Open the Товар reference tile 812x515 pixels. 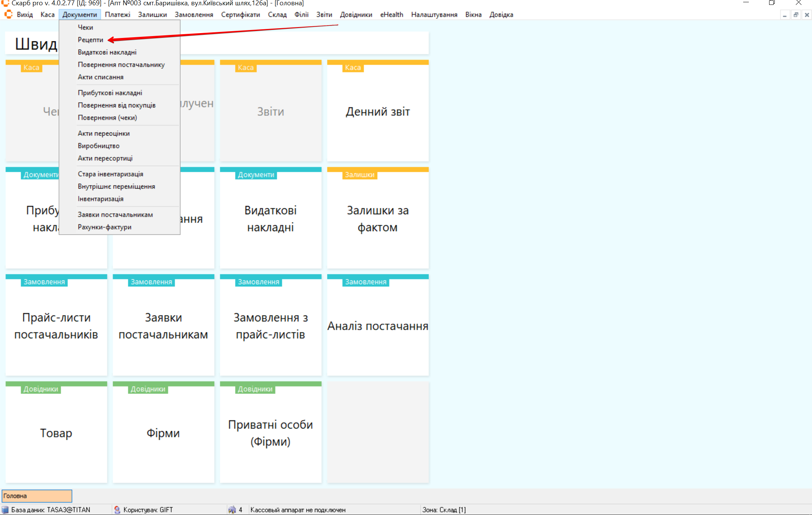coord(56,433)
